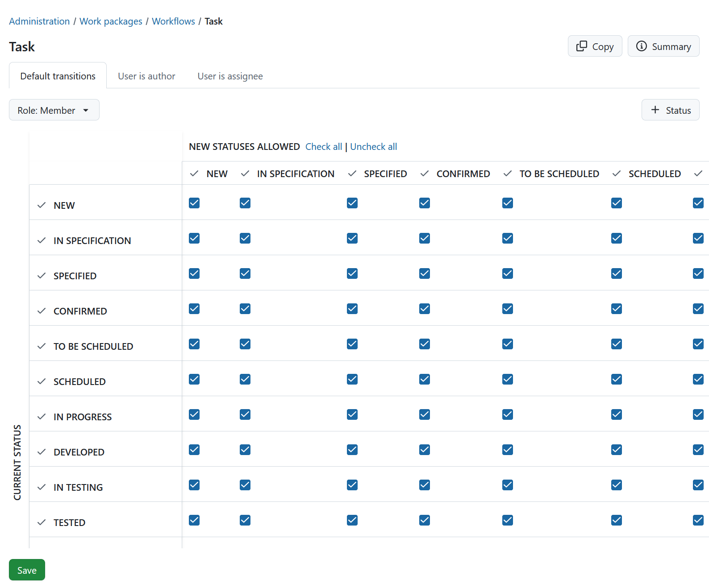Go to Workflows breadcrumb
The width and height of the screenshot is (709, 588).
pos(173,21)
